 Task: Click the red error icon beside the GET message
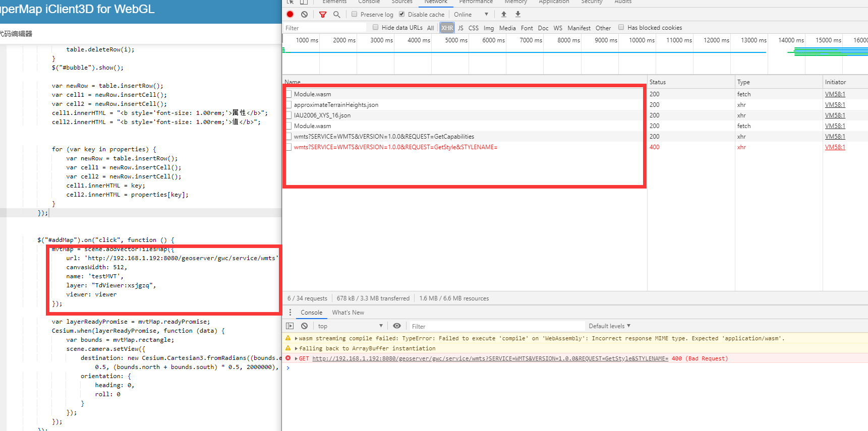(x=288, y=358)
